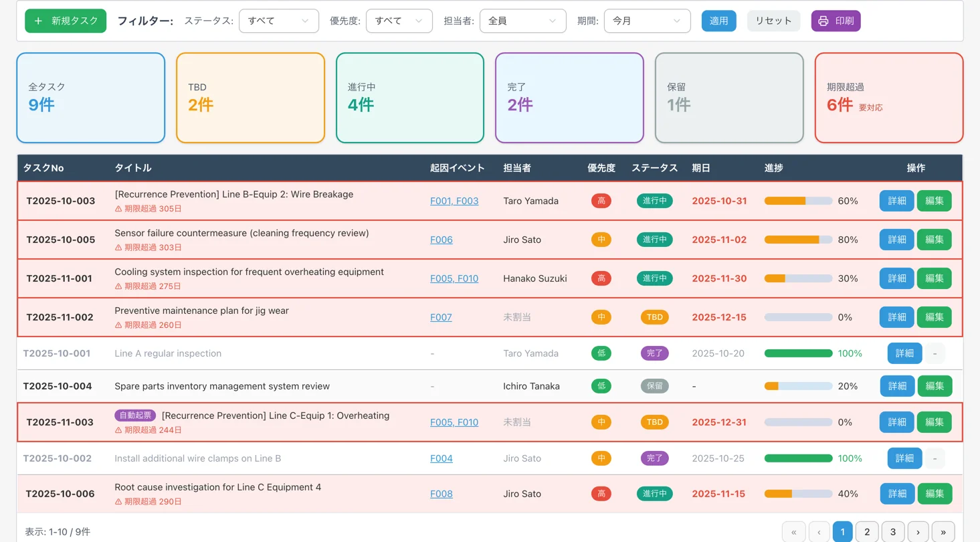Image resolution: width=980 pixels, height=542 pixels.
Task: Click the 印刷 print button
Action: click(836, 21)
